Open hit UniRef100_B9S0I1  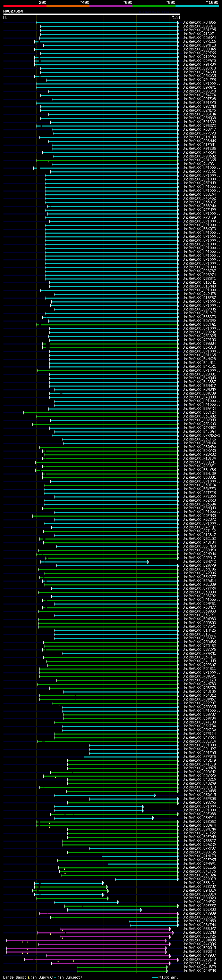[199, 26]
